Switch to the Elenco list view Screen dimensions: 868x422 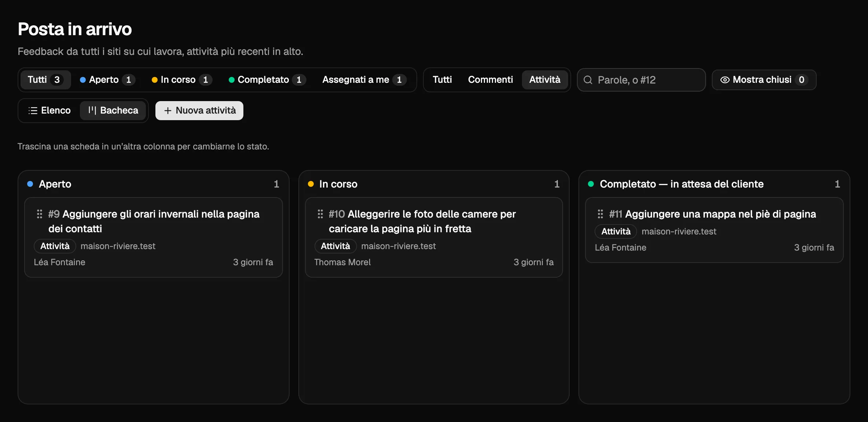pyautogui.click(x=49, y=111)
